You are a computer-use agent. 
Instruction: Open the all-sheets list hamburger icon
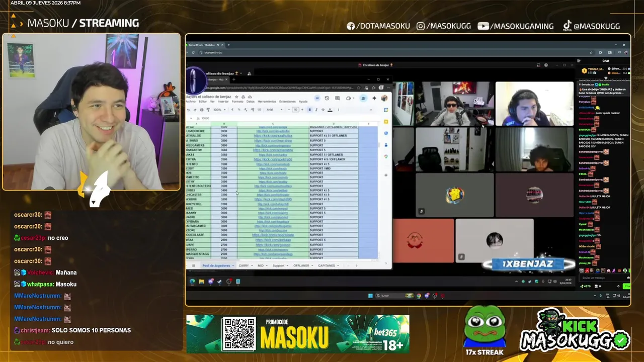pos(193,265)
